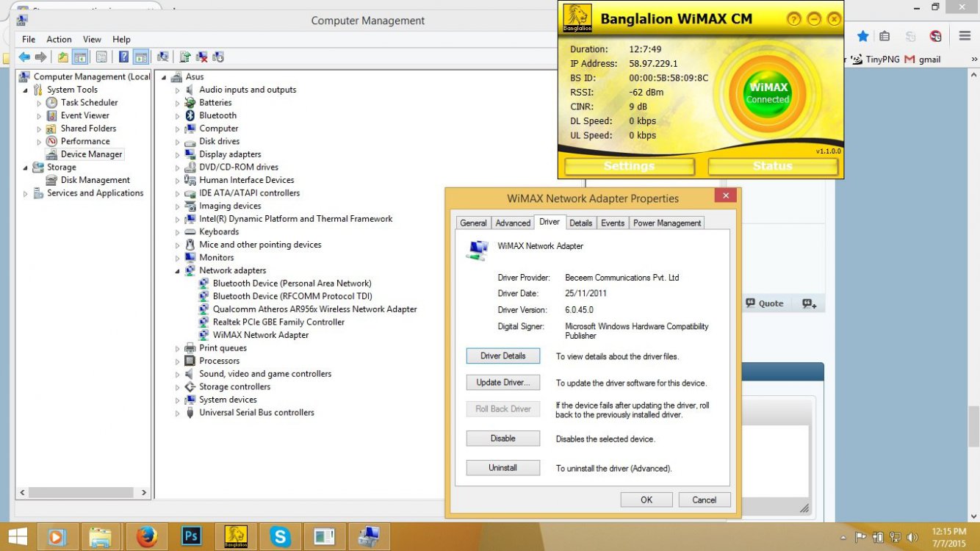Open the Help menu in Computer Management

121,40
